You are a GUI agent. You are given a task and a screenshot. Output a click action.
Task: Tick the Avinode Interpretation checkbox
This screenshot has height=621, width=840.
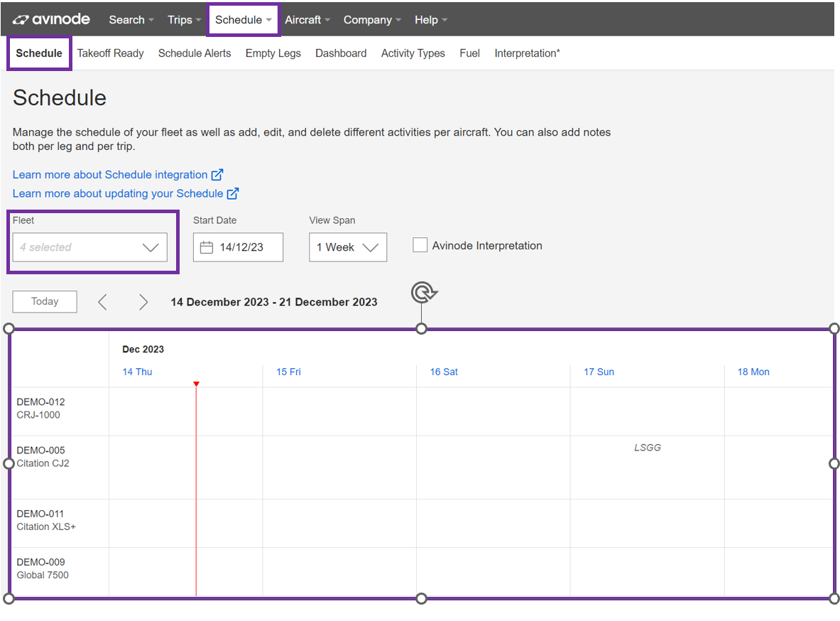coord(420,246)
